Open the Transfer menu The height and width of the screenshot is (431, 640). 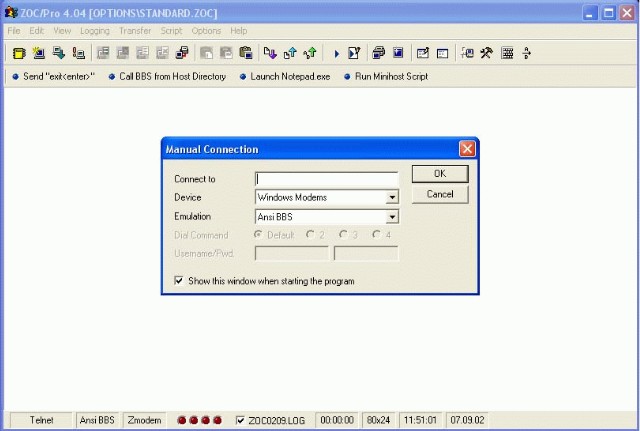[x=135, y=31]
